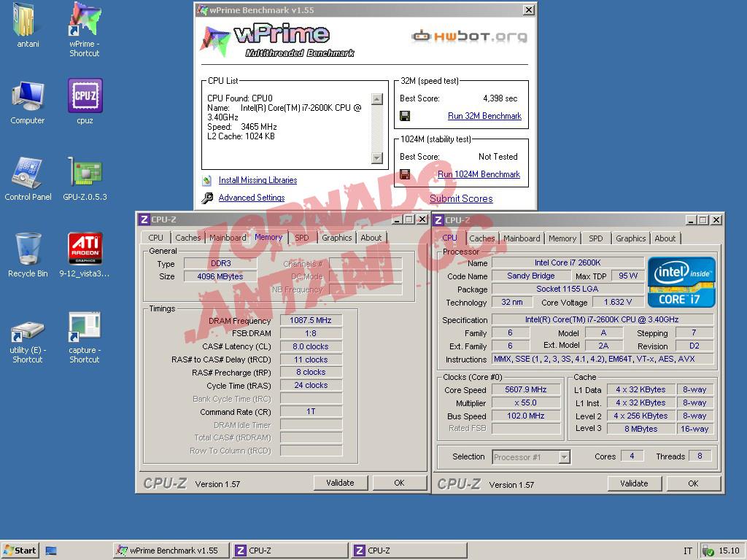Click OK in the left CPU-Z window

(x=399, y=483)
